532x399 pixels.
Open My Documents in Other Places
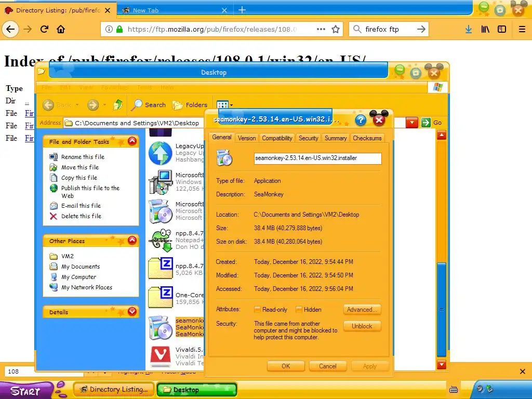[81, 267]
